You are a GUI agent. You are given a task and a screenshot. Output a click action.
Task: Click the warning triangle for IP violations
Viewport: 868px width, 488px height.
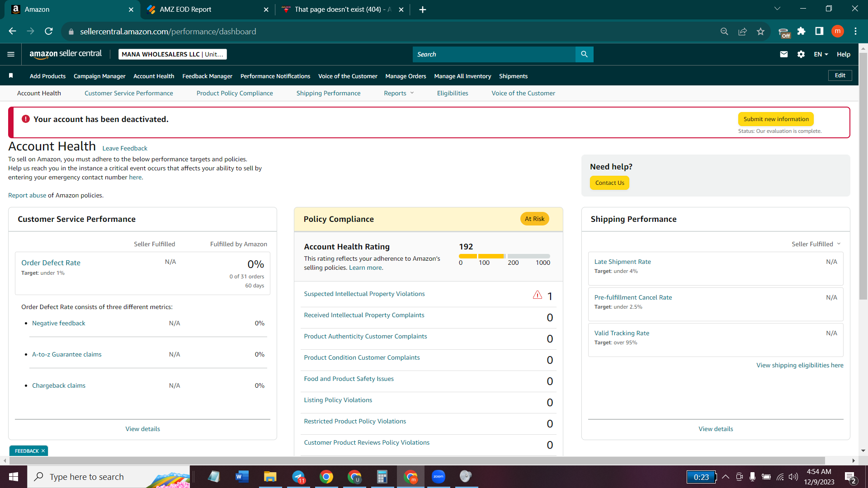pyautogui.click(x=537, y=295)
